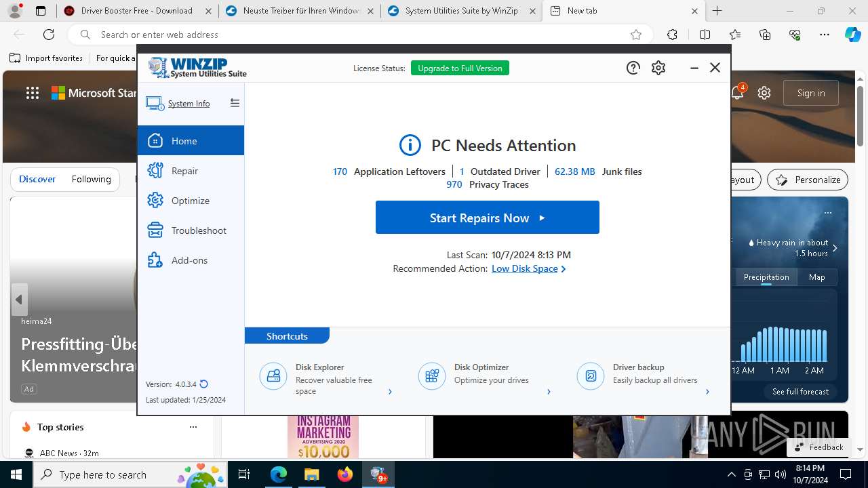The image size is (868, 488).
Task: Open Microsoft Start page settings gear
Action: [764, 93]
